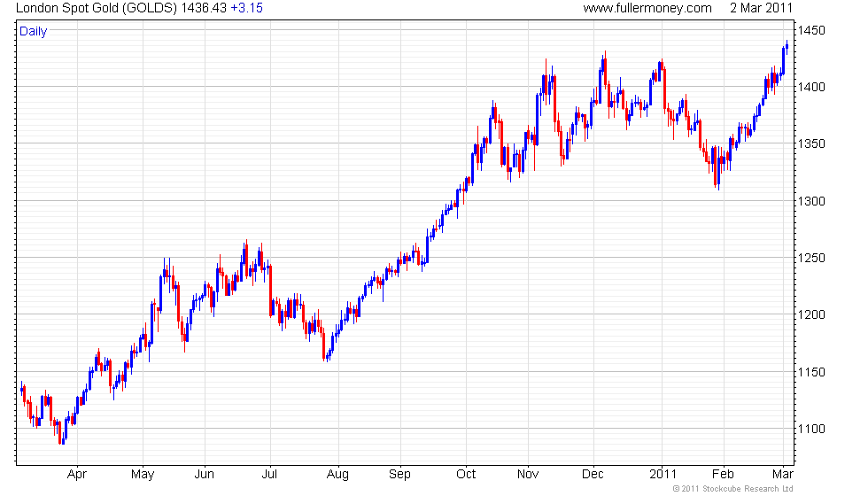The height and width of the screenshot is (496, 868).
Task: Select the Jul label on time axis
Action: (x=269, y=475)
